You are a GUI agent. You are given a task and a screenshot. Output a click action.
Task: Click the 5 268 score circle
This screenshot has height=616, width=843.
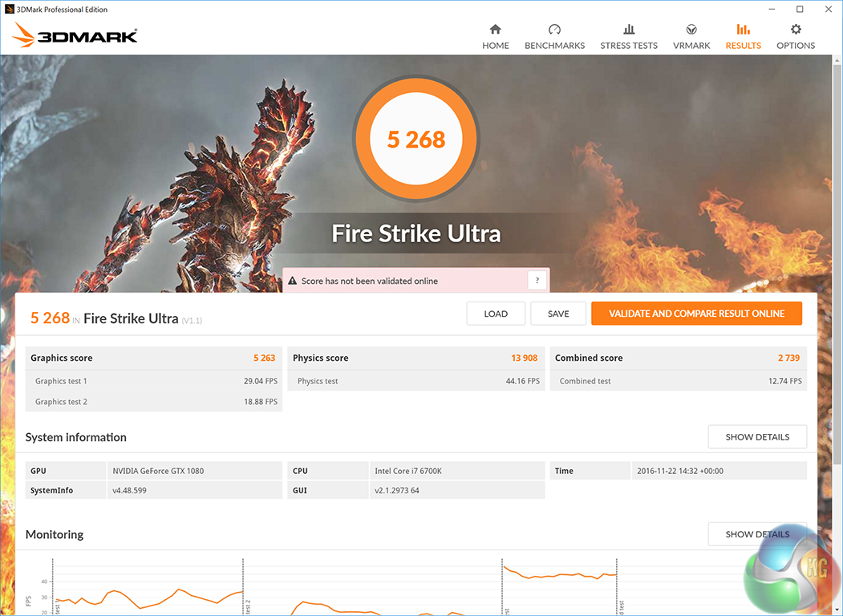coord(416,139)
